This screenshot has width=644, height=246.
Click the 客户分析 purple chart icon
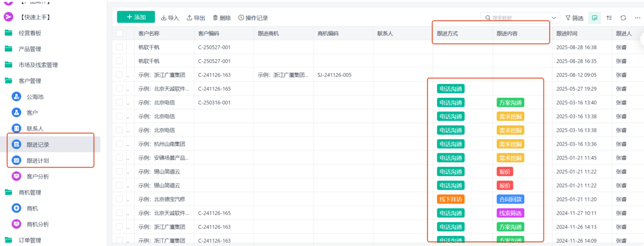point(16,176)
